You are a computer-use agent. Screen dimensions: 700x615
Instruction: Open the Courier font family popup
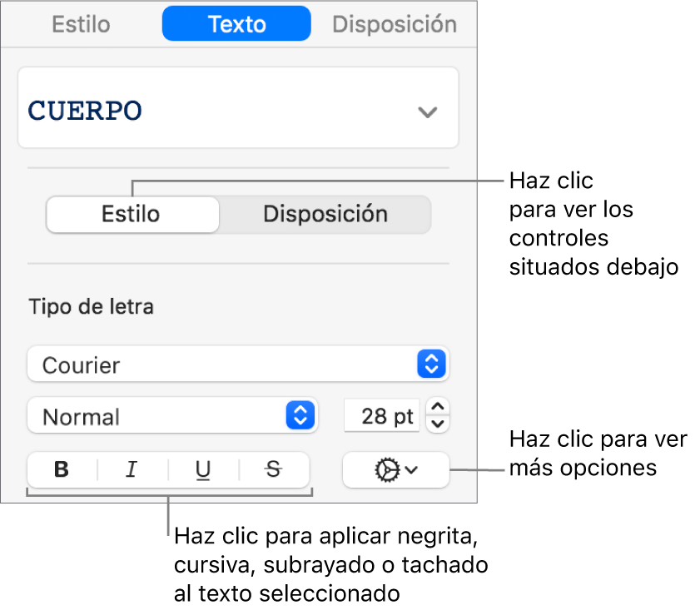click(x=238, y=365)
